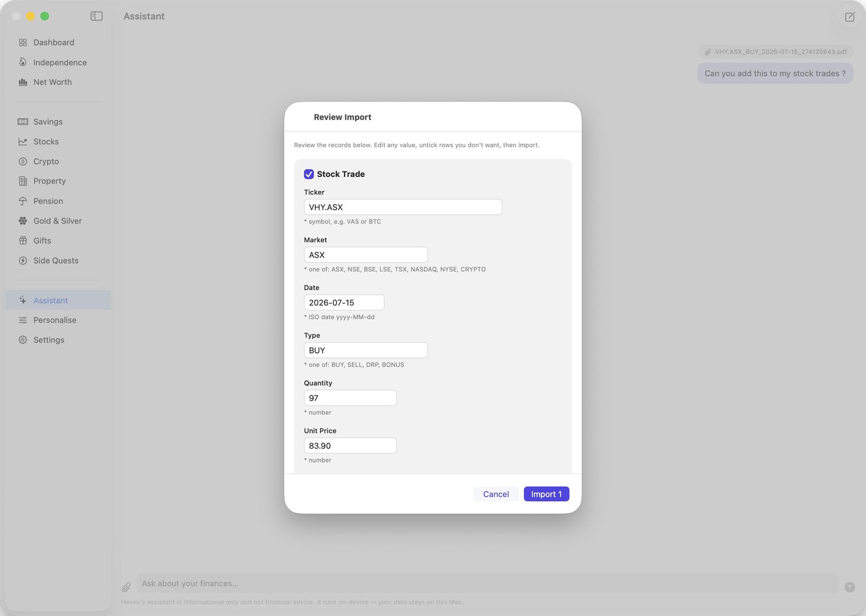Viewport: 866px width, 616px height.
Task: Click the Dashboard grid icon
Action: (23, 42)
